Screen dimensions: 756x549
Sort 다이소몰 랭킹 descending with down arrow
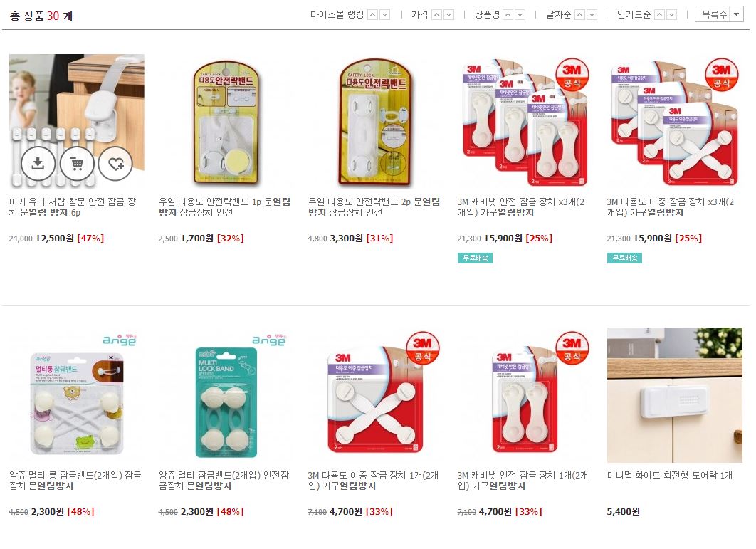384,15
